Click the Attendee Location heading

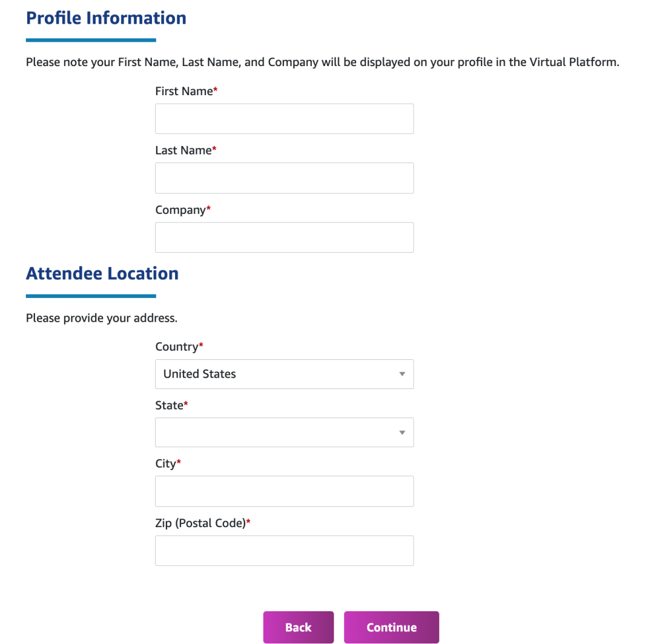tap(102, 274)
